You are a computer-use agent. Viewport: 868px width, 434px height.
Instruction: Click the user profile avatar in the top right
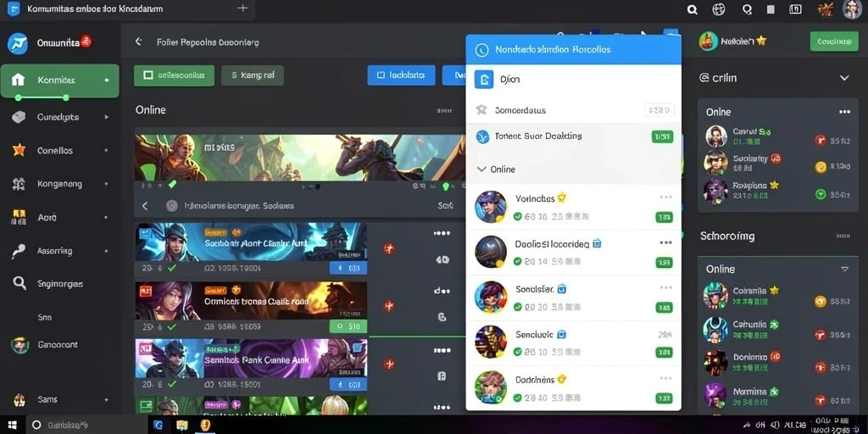click(x=852, y=9)
